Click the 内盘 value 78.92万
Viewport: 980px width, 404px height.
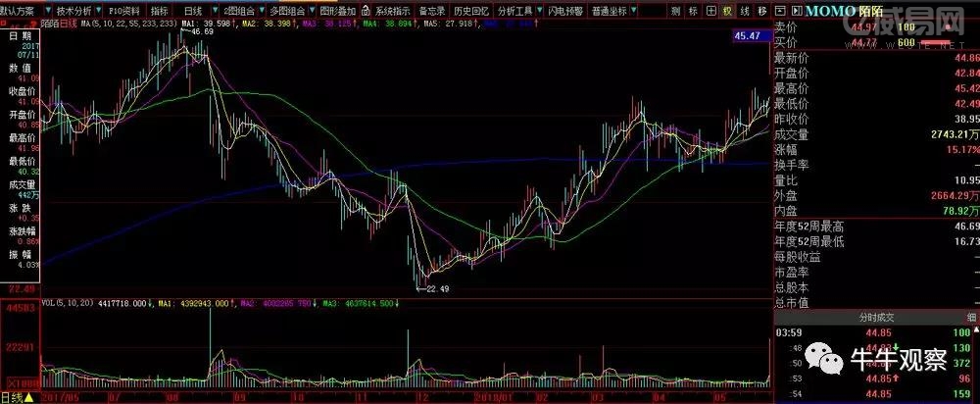pyautogui.click(x=959, y=212)
